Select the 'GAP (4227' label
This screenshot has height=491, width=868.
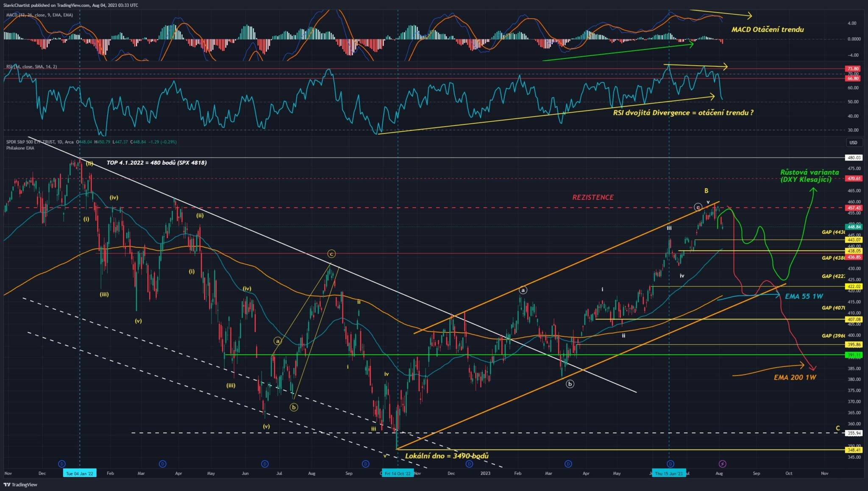click(x=833, y=276)
